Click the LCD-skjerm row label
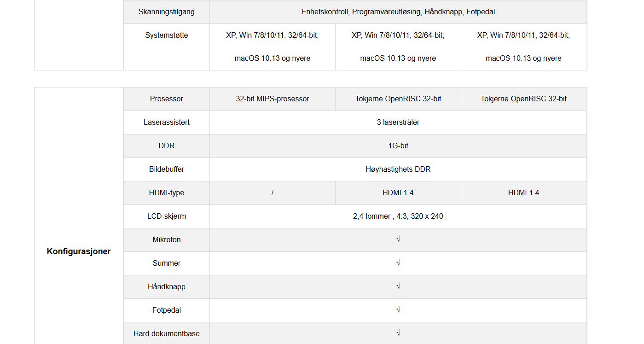This screenshot has height=344, width=644. (x=167, y=216)
